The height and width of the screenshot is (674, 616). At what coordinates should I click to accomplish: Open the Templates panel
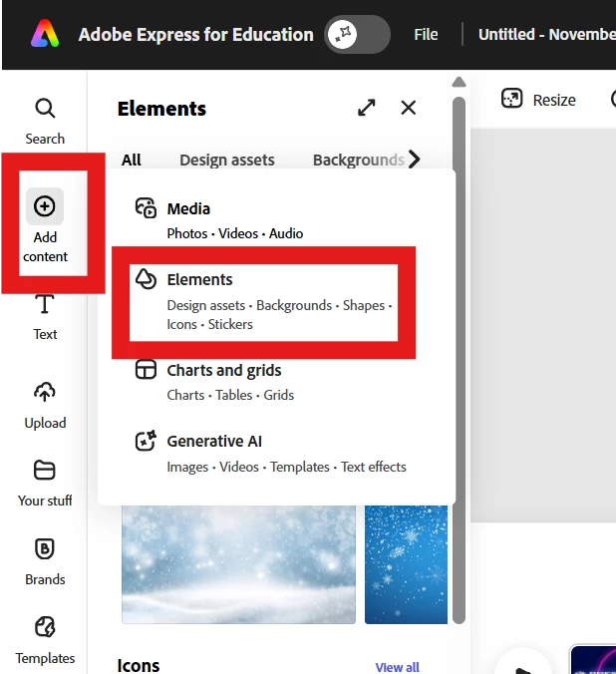[45, 640]
